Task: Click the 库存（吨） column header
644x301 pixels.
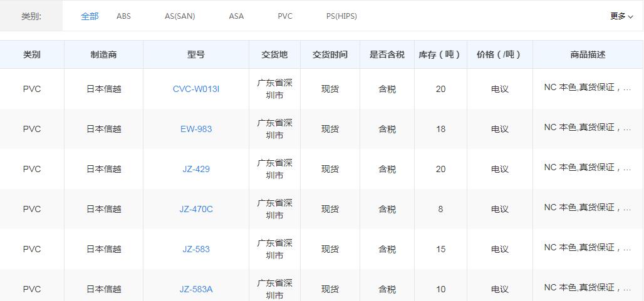Action: 440,54
